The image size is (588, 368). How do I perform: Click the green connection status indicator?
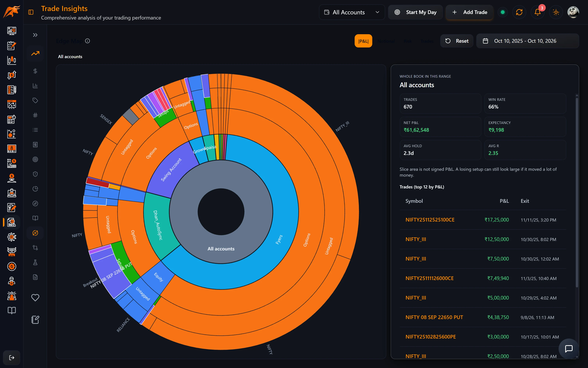pos(503,12)
